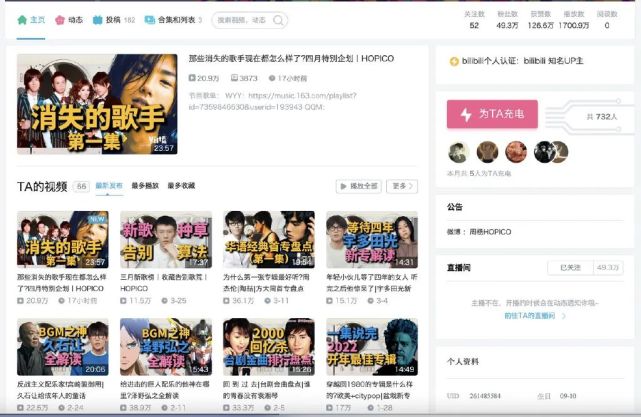Open the third charger avatar

pyautogui.click(x=516, y=152)
